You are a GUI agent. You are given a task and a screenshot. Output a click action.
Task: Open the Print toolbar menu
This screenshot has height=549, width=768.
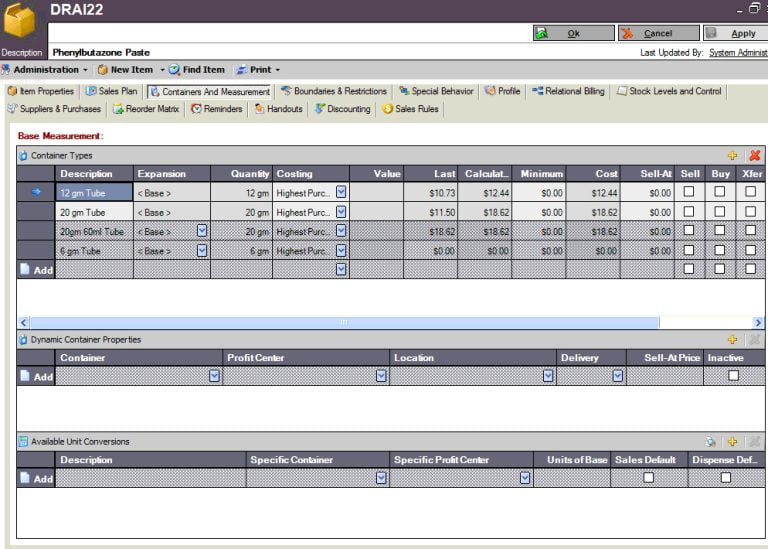pos(258,70)
